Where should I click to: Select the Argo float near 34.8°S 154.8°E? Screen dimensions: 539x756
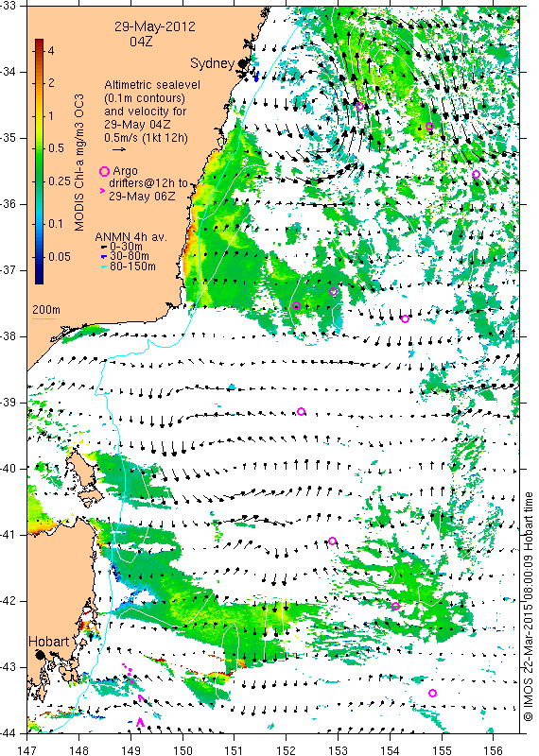(x=429, y=127)
